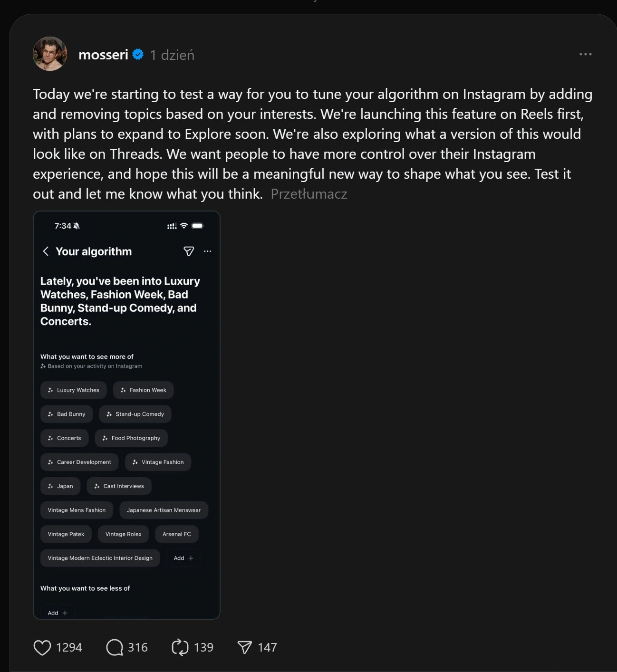The height and width of the screenshot is (672, 617).
Task: Click the blue verified badge next to mosseri
Action: [138, 55]
